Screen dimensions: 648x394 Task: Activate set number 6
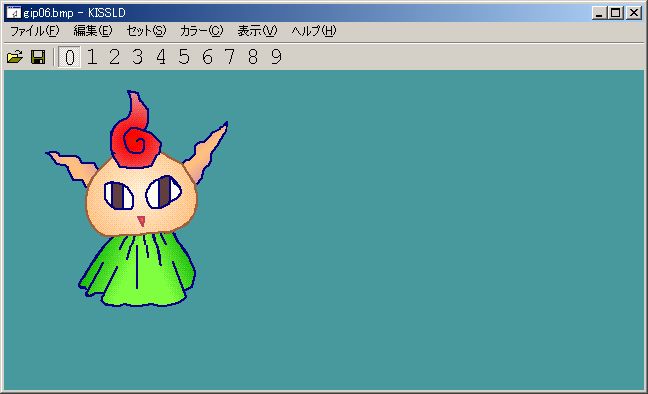tap(207, 57)
